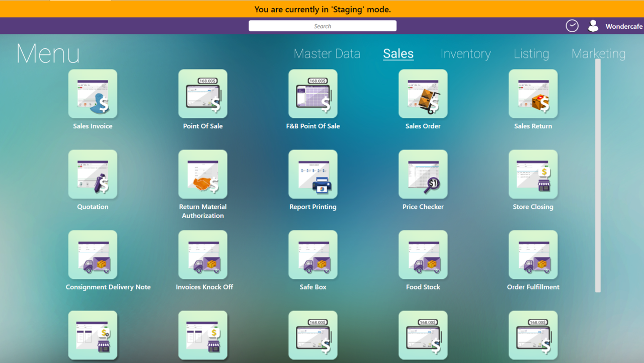Screen dimensions: 644x363
Task: Open the Quotation module icon
Action: click(93, 174)
